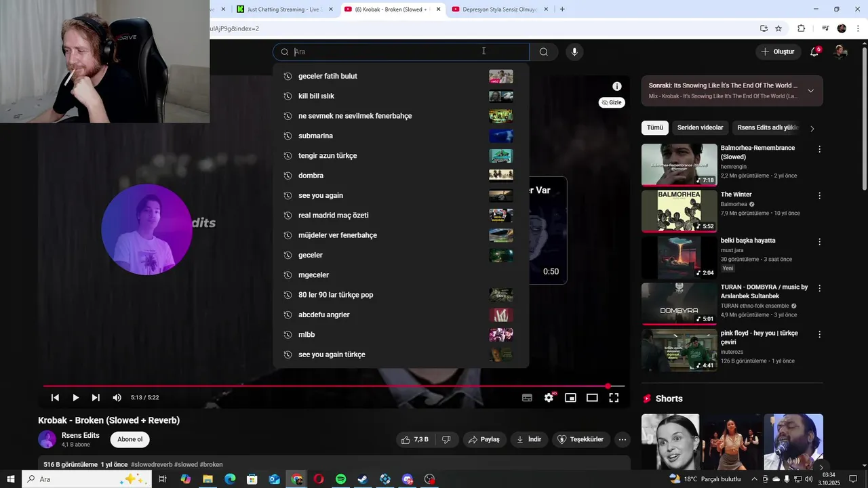Open the Chrome three-dot menu
Image resolution: width=868 pixels, height=488 pixels.
pyautogui.click(x=858, y=28)
